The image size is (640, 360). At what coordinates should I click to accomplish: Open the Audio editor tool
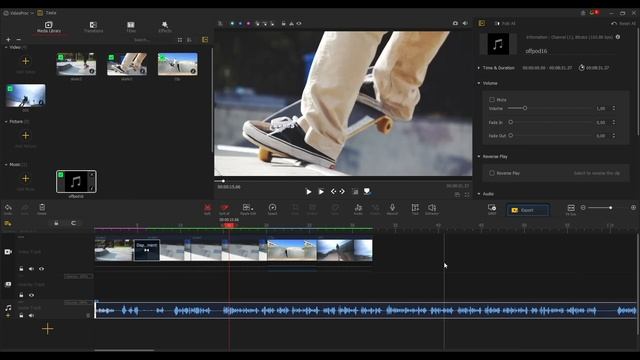(x=358, y=209)
